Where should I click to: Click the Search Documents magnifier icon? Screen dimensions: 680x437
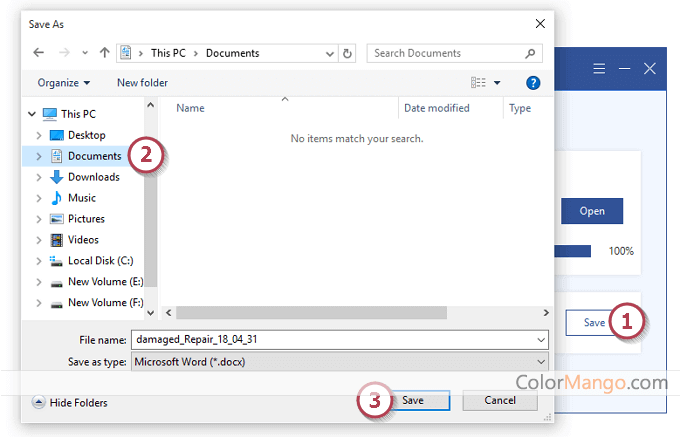click(540, 53)
